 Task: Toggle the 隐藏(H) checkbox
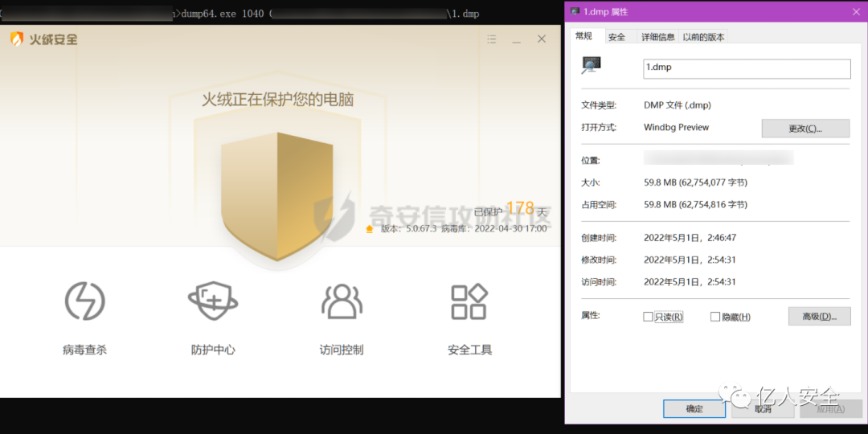pyautogui.click(x=715, y=317)
